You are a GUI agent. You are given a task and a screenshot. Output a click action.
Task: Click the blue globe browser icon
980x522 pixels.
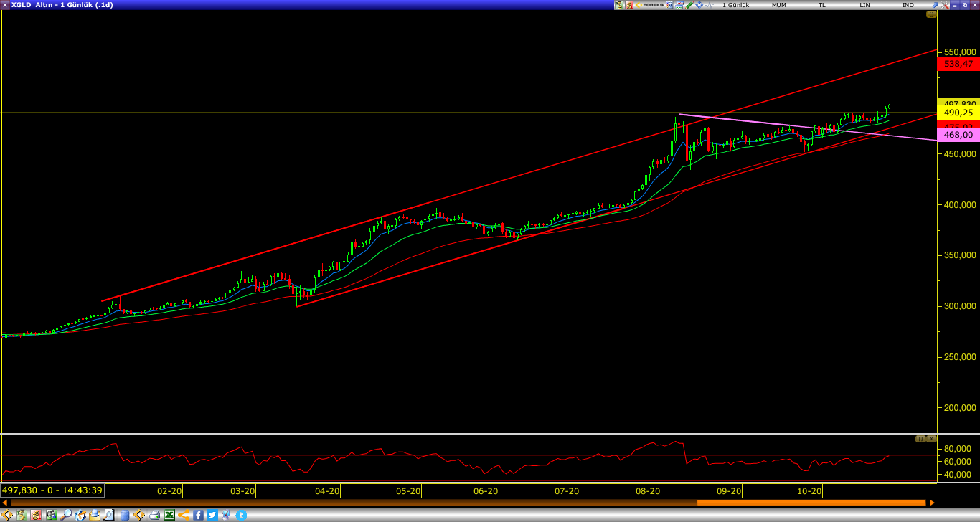[x=80, y=515]
